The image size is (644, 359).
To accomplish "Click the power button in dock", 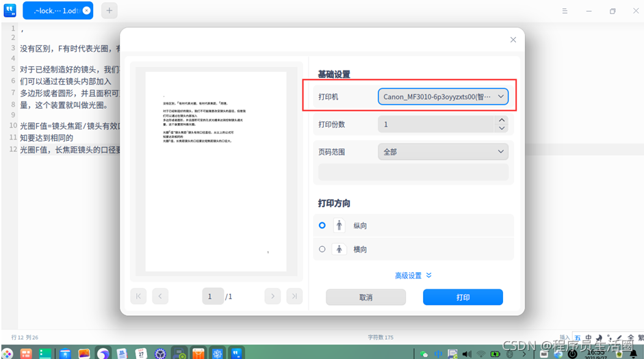I will [x=572, y=354].
